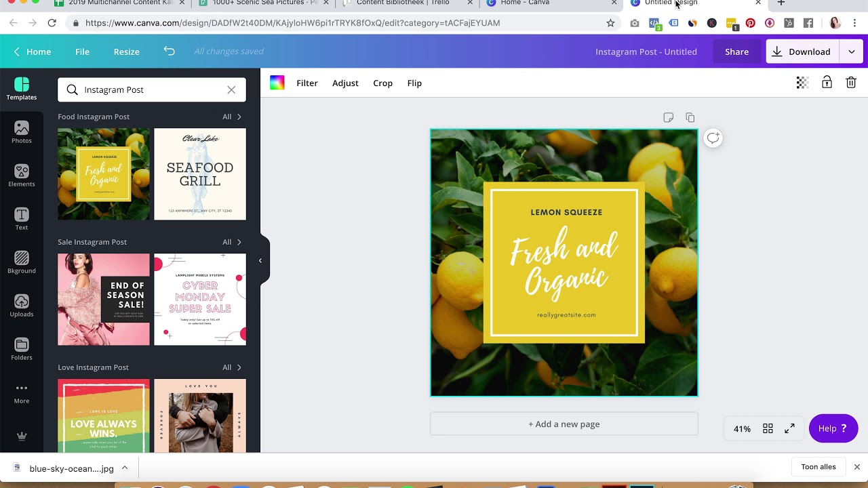Delete element with trash icon
Viewport: 868px width, 488px height.
point(851,83)
